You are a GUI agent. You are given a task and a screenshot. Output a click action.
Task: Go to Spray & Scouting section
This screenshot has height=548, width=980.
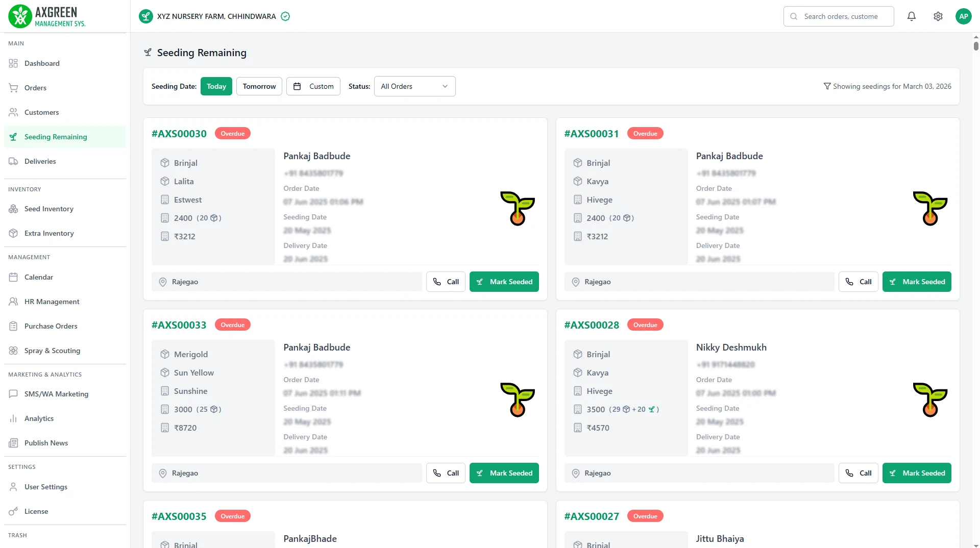click(52, 351)
